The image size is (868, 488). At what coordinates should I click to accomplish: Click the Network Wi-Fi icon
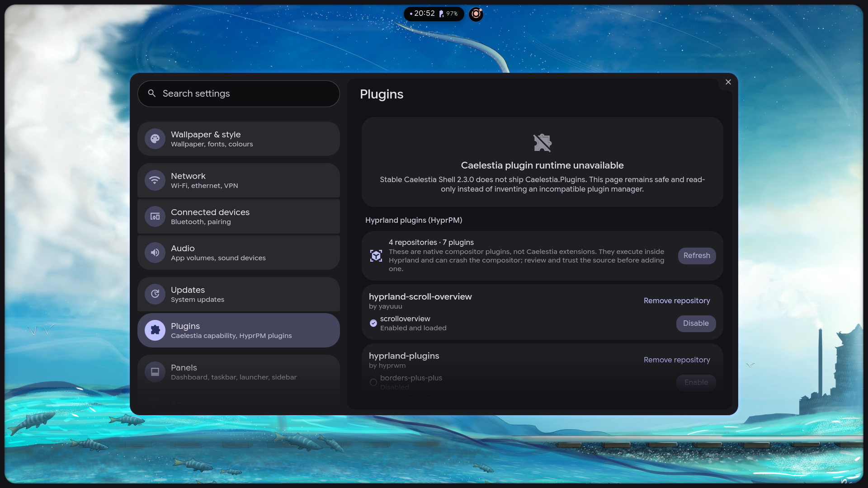click(155, 180)
